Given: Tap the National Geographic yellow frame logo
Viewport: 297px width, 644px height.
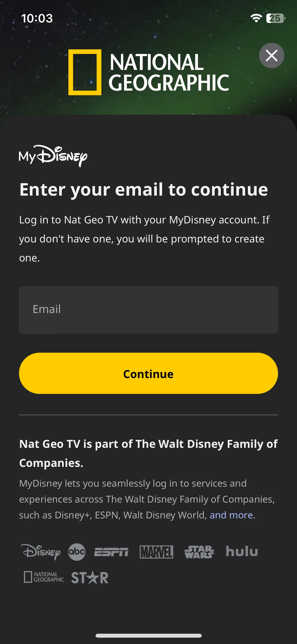Looking at the screenshot, I should (x=85, y=72).
